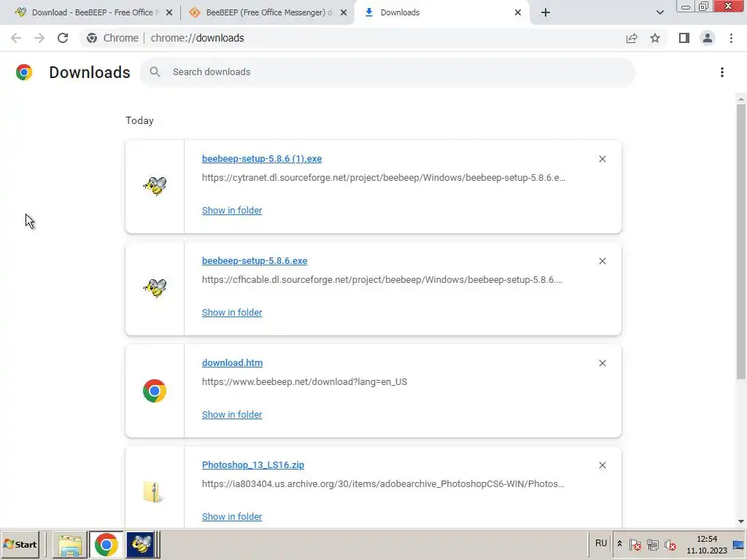The width and height of the screenshot is (747, 560).
Task: Click the page scrollbar thumb
Action: pyautogui.click(x=741, y=241)
